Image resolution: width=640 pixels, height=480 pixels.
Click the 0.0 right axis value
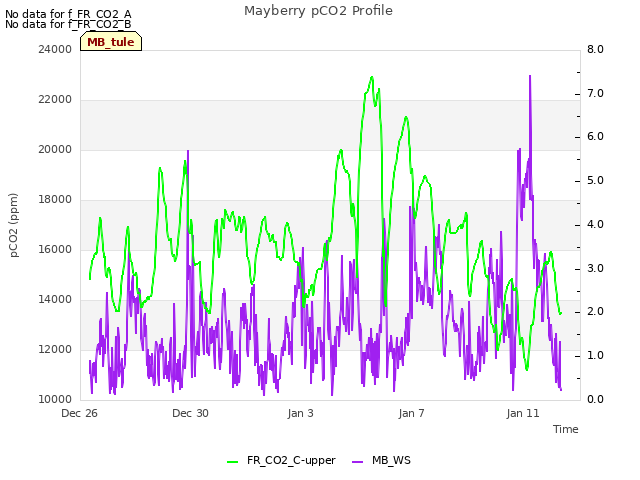coord(595,399)
